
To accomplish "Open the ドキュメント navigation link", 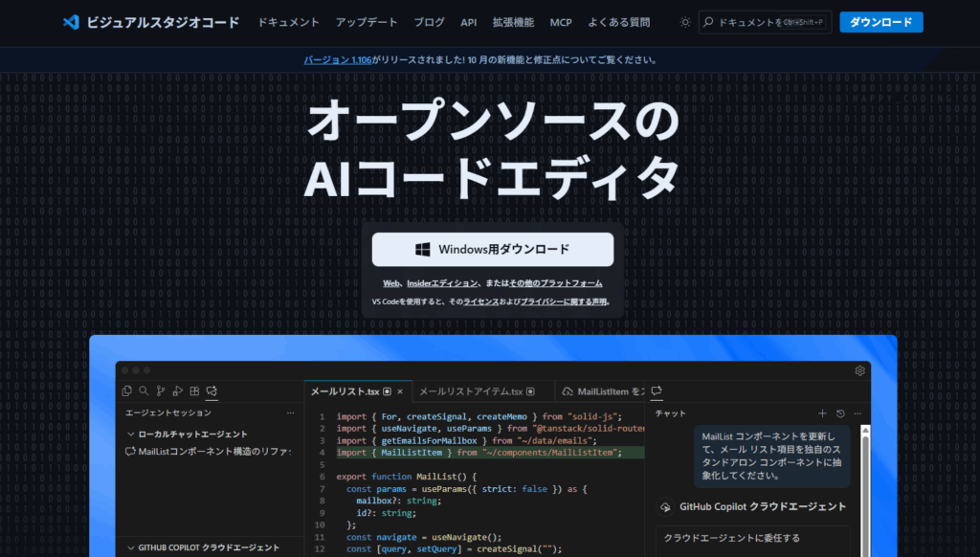I will (289, 22).
